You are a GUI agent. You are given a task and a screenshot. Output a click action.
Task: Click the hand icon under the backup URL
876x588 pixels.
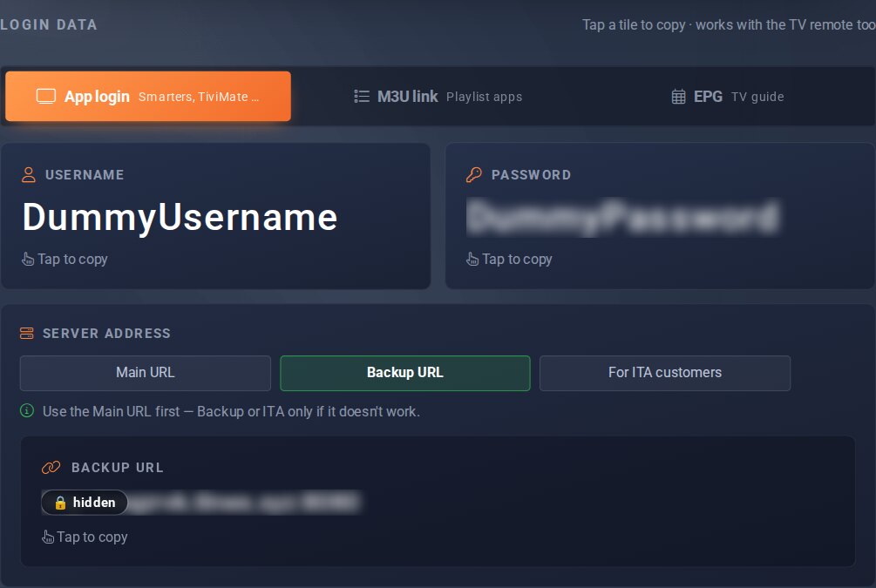coord(47,537)
